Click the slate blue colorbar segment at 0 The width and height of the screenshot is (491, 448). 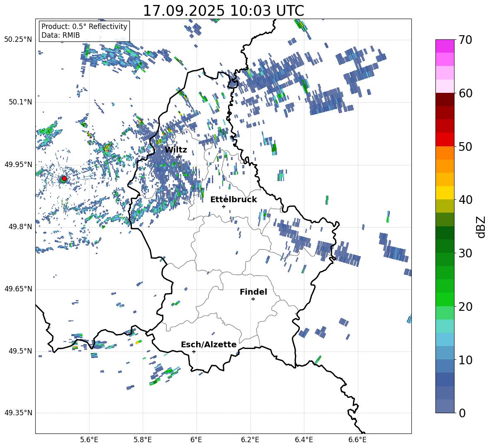445,406
